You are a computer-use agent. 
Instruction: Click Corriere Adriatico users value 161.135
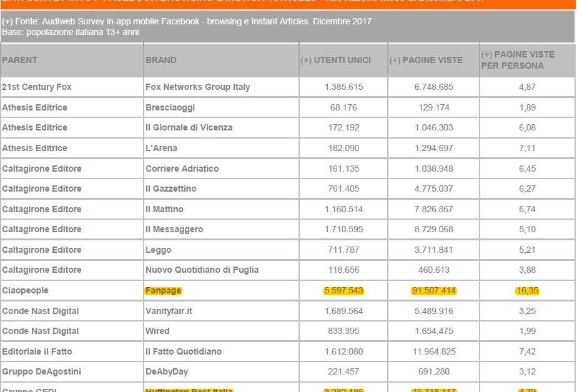(x=343, y=169)
